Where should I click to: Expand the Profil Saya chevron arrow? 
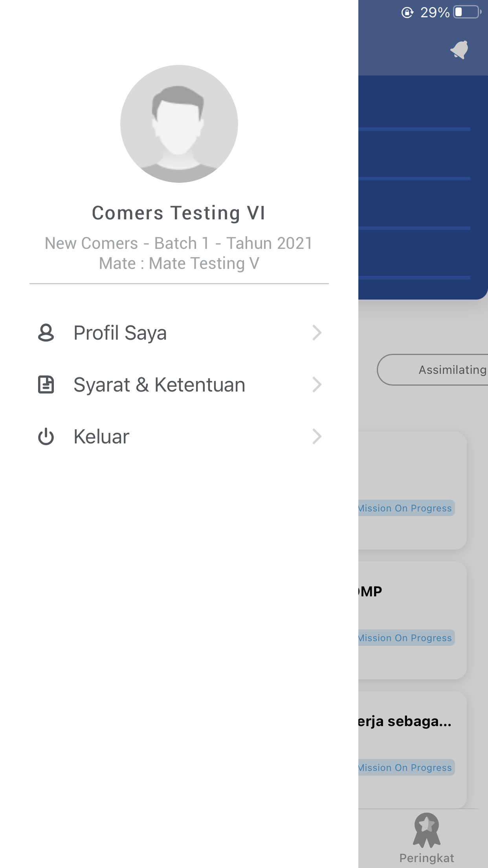pos(317,333)
